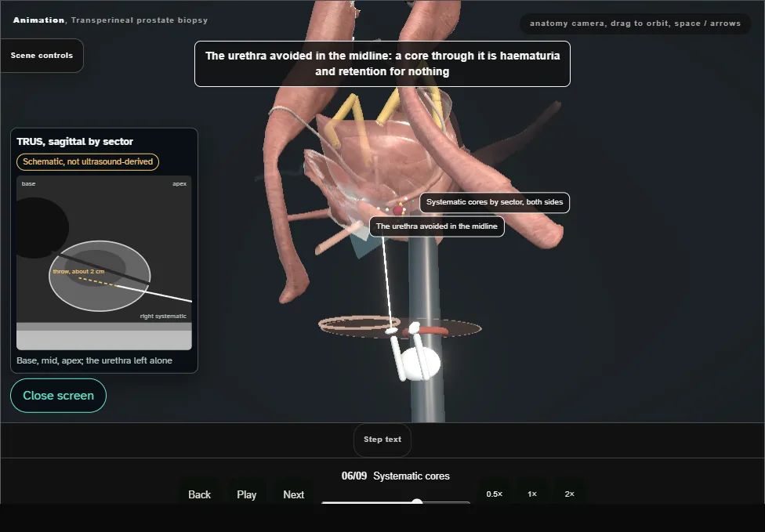Set playback speed to 0.5×
This screenshot has width=765, height=532.
pos(495,494)
